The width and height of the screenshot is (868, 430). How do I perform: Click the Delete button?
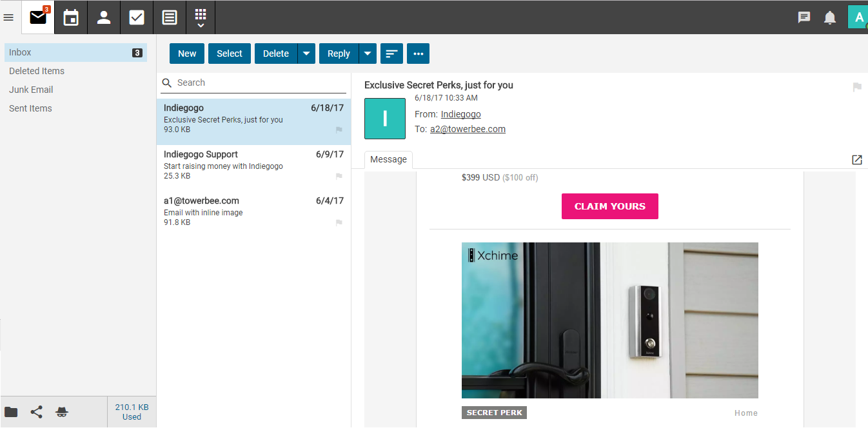coord(276,54)
